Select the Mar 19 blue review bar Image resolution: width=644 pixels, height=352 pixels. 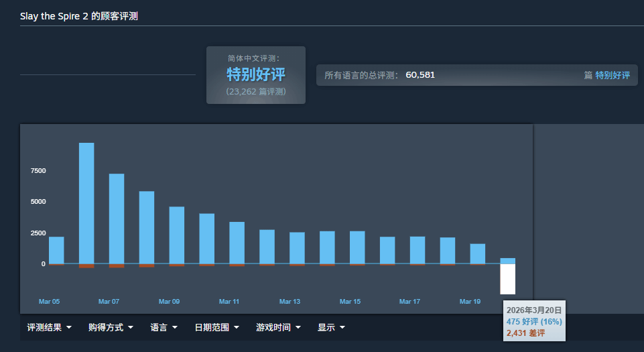pyautogui.click(x=478, y=253)
